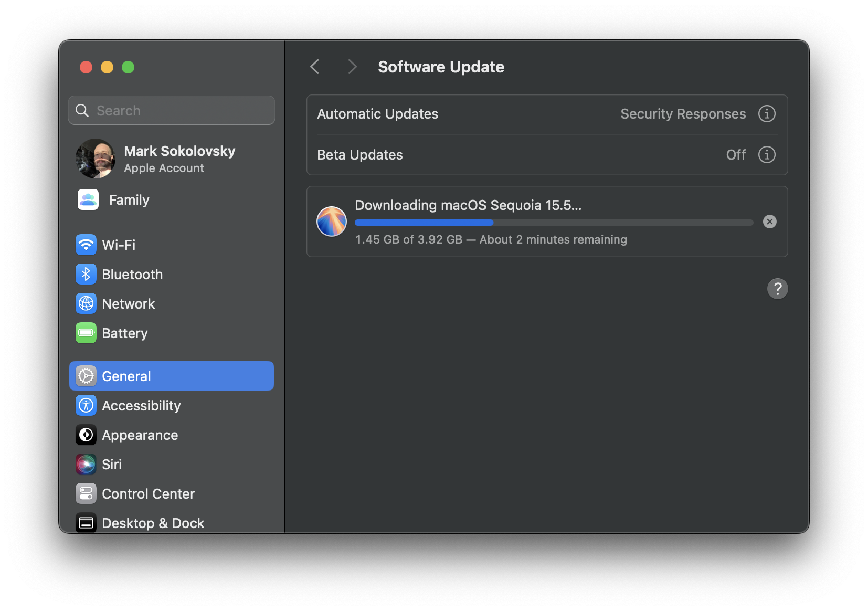Viewport: 868px width, 611px height.
Task: Click the search magnifier icon
Action: pos(82,110)
